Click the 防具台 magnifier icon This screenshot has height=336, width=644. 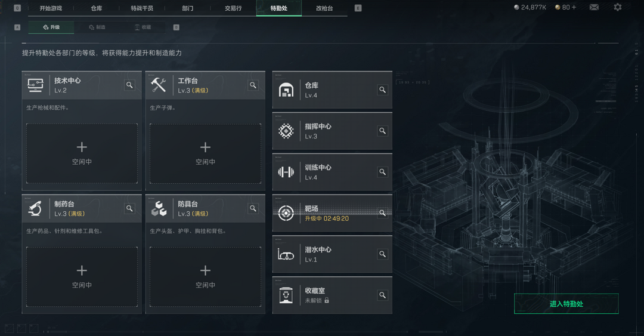tap(253, 208)
